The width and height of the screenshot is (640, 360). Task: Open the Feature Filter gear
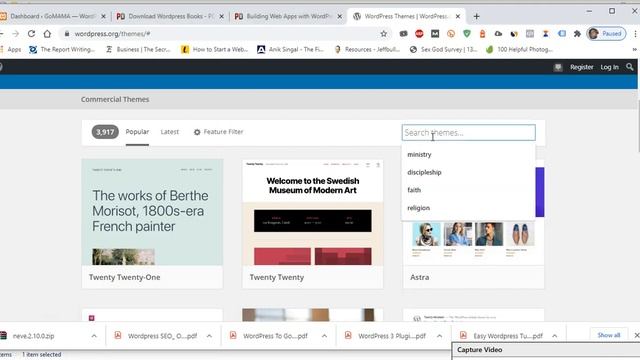218,132
